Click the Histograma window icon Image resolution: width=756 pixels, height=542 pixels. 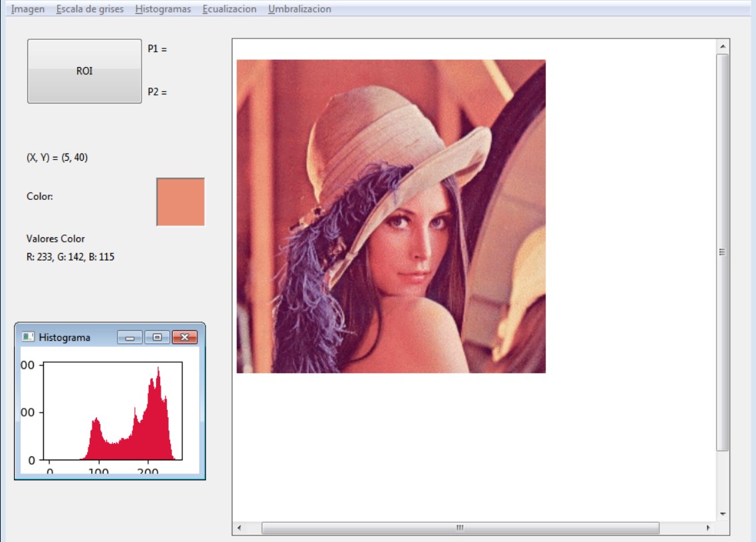[x=28, y=337]
